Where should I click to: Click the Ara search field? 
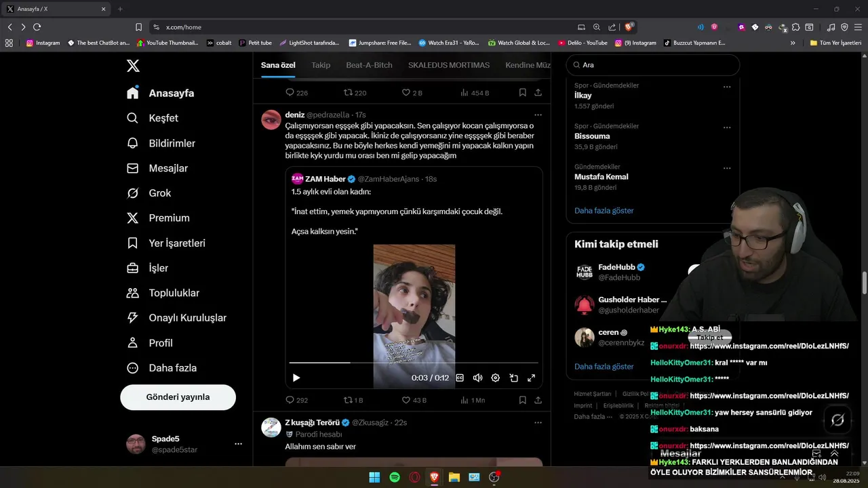(x=653, y=65)
